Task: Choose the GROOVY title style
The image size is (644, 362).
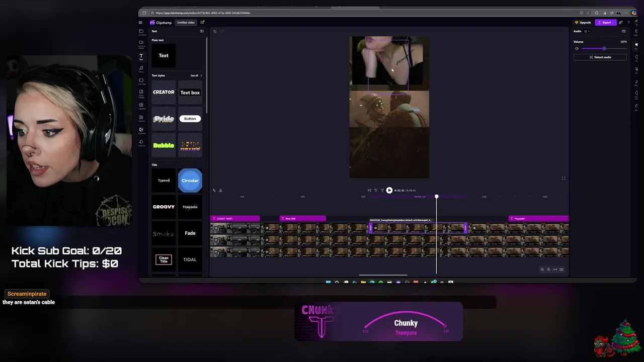Action: tap(164, 207)
